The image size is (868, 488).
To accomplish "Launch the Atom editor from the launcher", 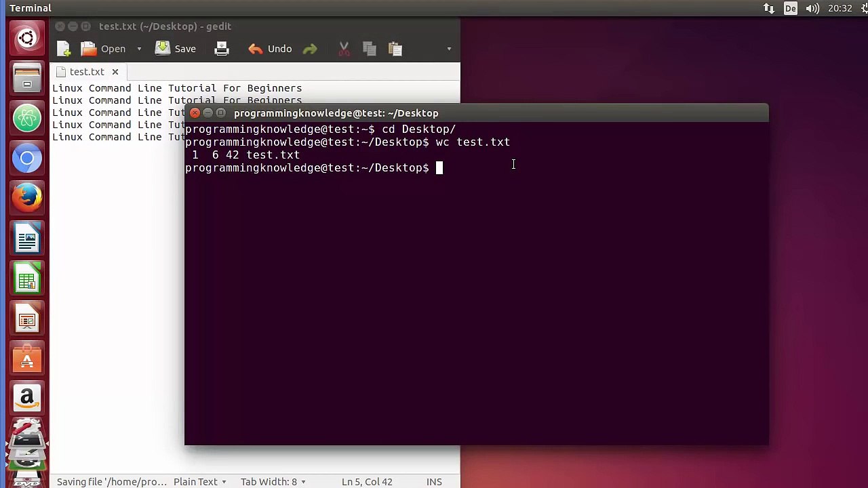I will (x=27, y=118).
